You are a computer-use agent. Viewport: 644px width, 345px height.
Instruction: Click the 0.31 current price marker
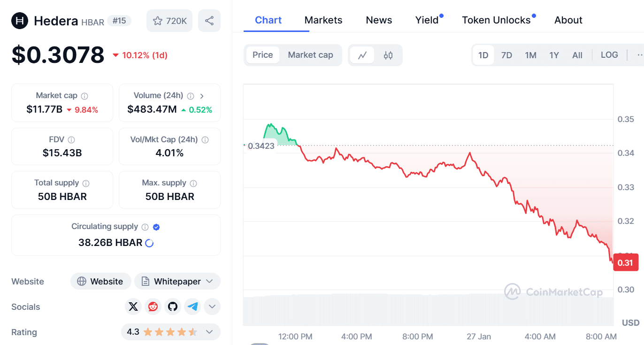pos(625,263)
